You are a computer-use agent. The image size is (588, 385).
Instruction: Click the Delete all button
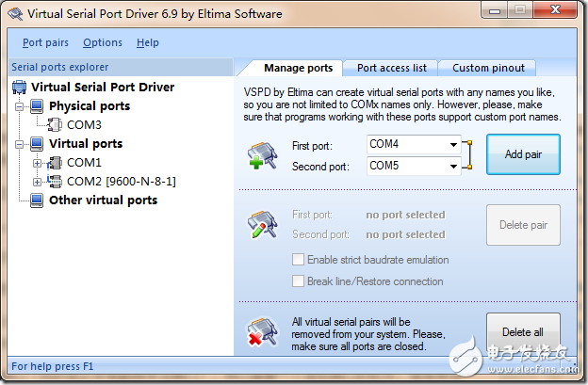(x=523, y=332)
